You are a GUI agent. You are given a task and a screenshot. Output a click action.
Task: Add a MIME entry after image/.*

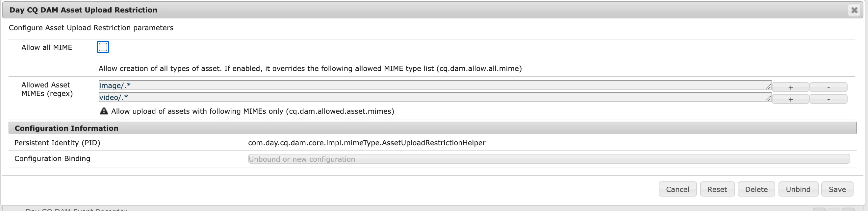click(790, 87)
